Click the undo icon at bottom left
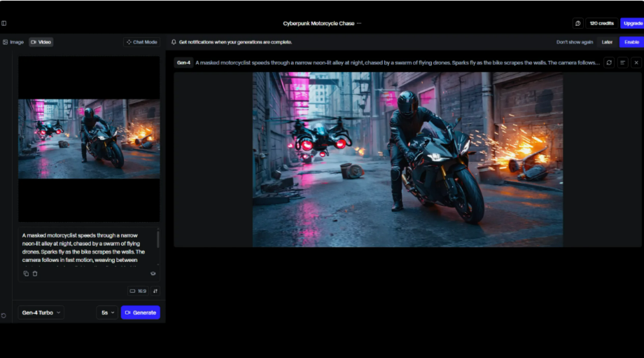The image size is (644, 358). 4,315
